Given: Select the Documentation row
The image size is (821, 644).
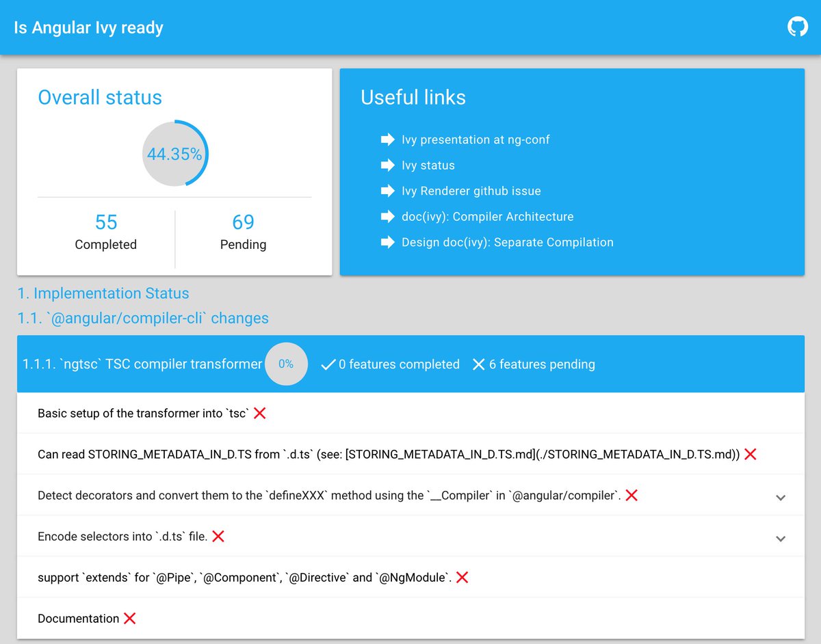Looking at the screenshot, I should [x=410, y=618].
